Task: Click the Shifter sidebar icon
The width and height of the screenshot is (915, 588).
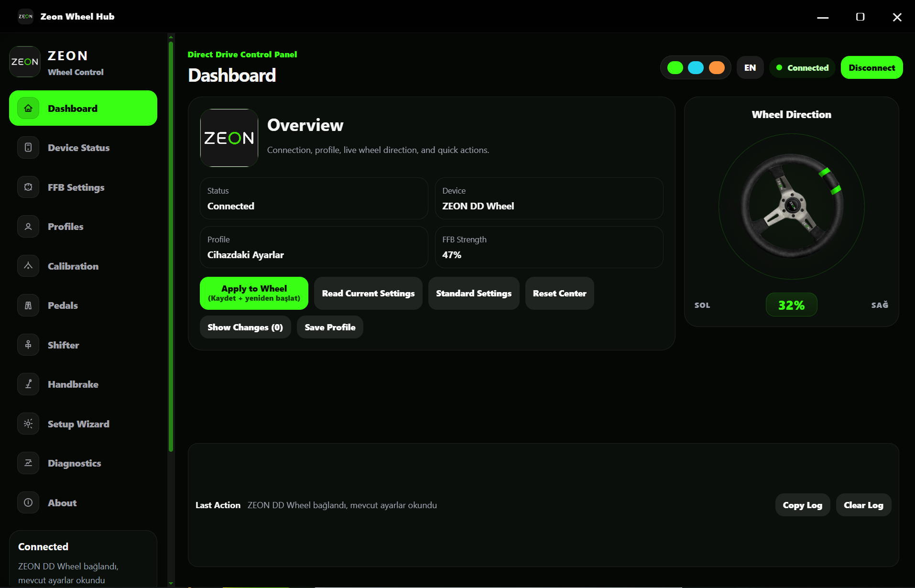Action: [28, 345]
